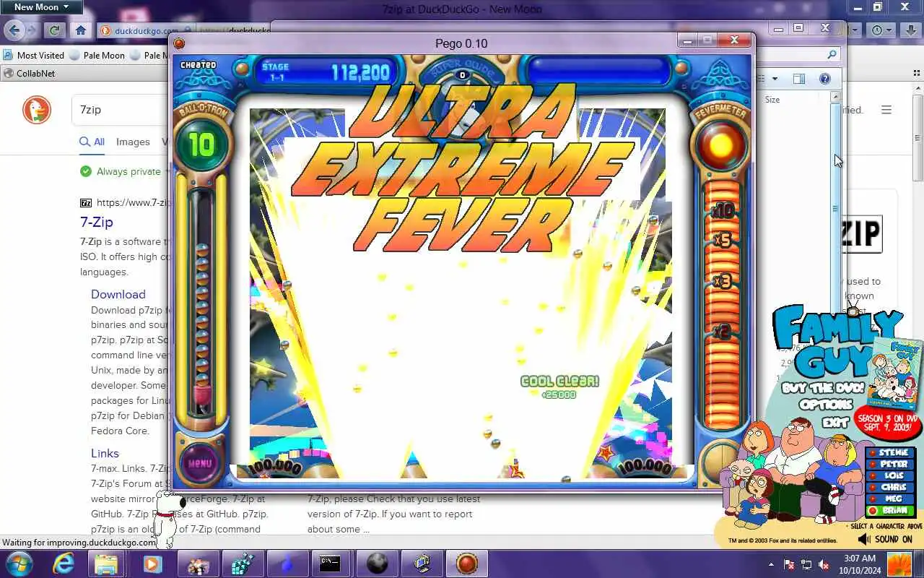
Task: Click the Size column header in Explorer window
Action: pyautogui.click(x=772, y=100)
